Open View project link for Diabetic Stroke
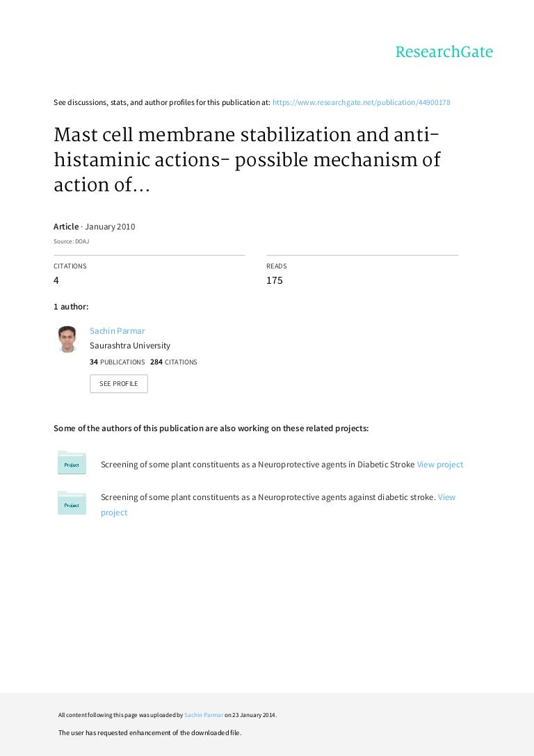534x756 pixels. click(x=439, y=465)
